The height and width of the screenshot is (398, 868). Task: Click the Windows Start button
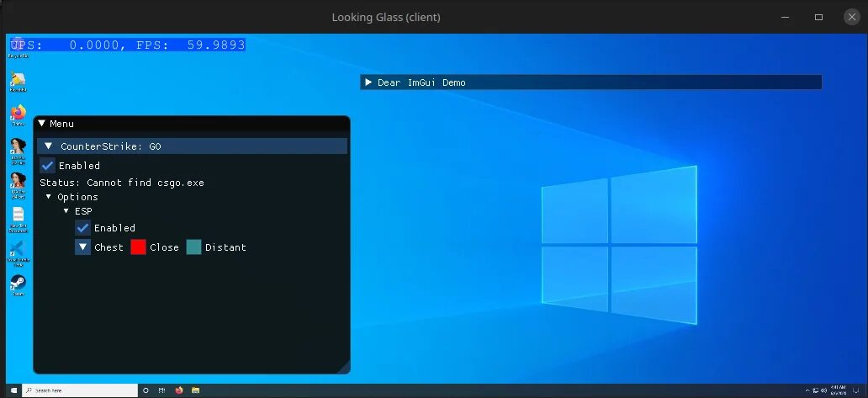pyautogui.click(x=13, y=390)
